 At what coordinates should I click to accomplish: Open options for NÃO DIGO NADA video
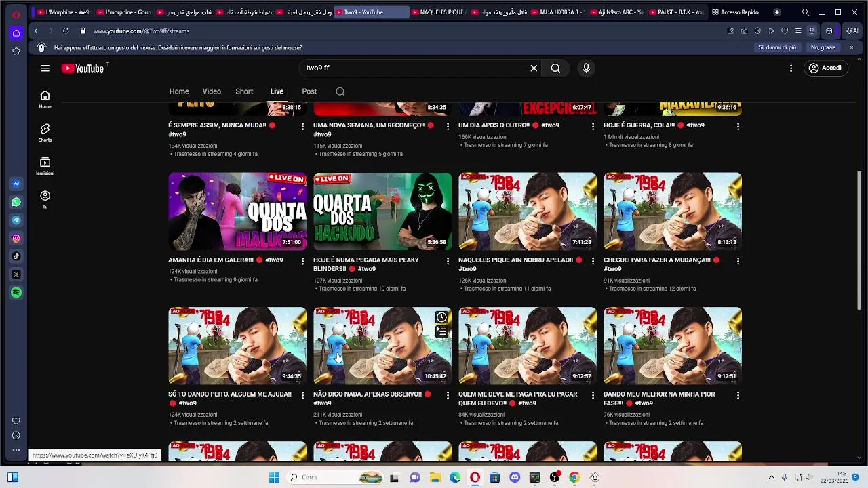[448, 395]
